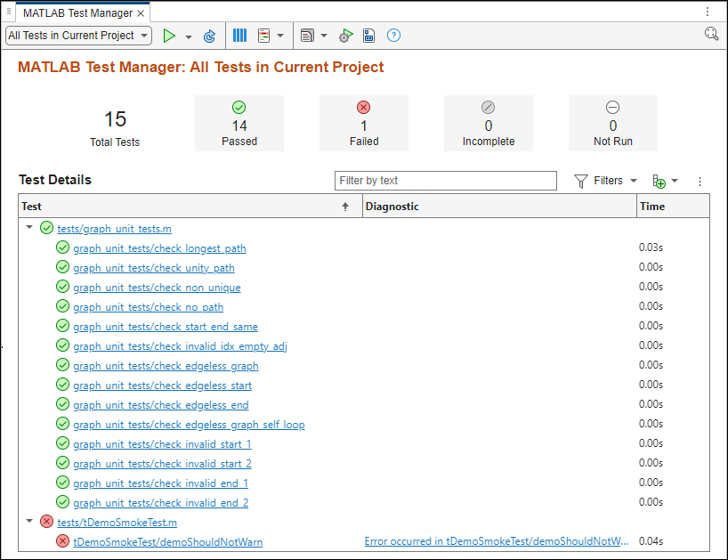Click the passed icon beside check_unity_path
728x560 pixels.
coord(62,267)
